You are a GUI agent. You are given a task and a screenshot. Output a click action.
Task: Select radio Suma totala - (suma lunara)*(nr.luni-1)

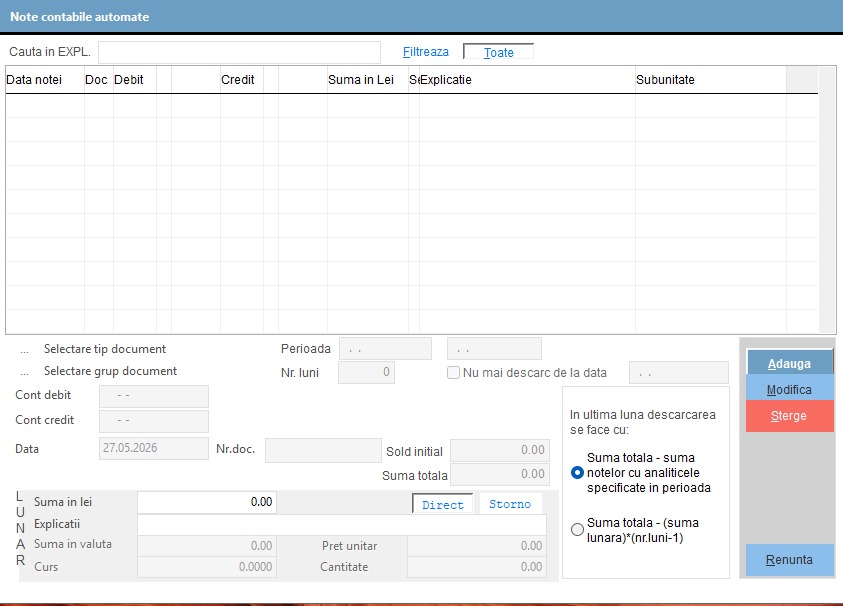(x=577, y=530)
